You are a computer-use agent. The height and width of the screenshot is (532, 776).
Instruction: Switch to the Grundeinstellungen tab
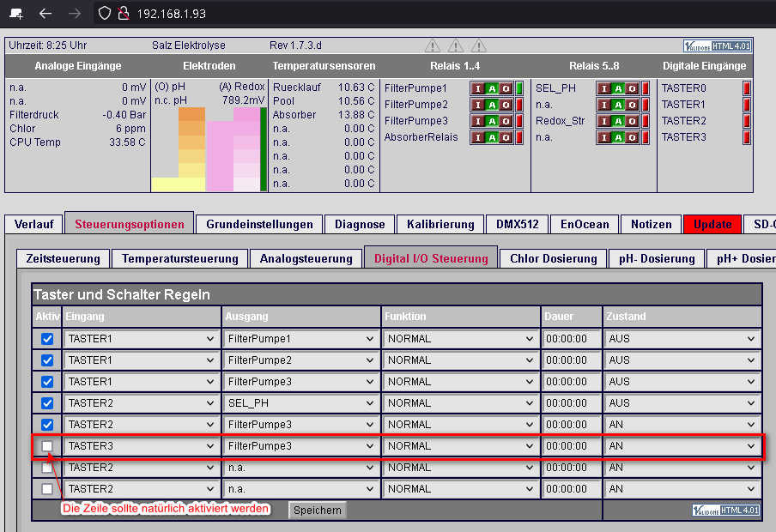point(259,224)
